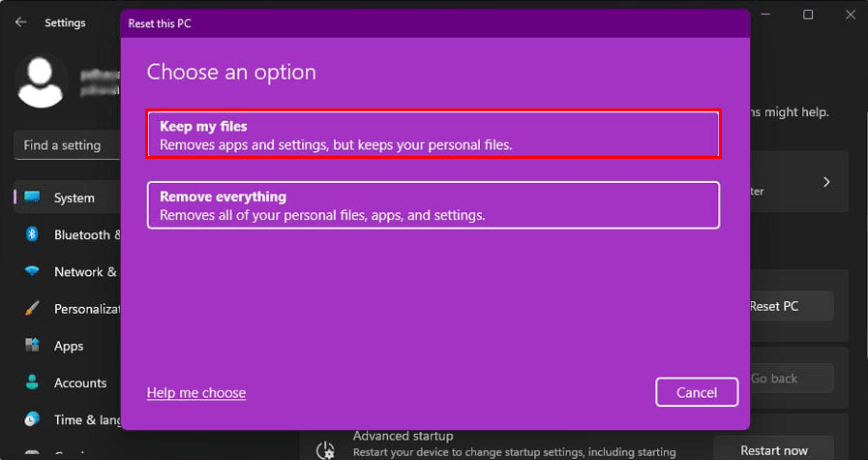Click the Advanced startup icon

click(x=328, y=447)
